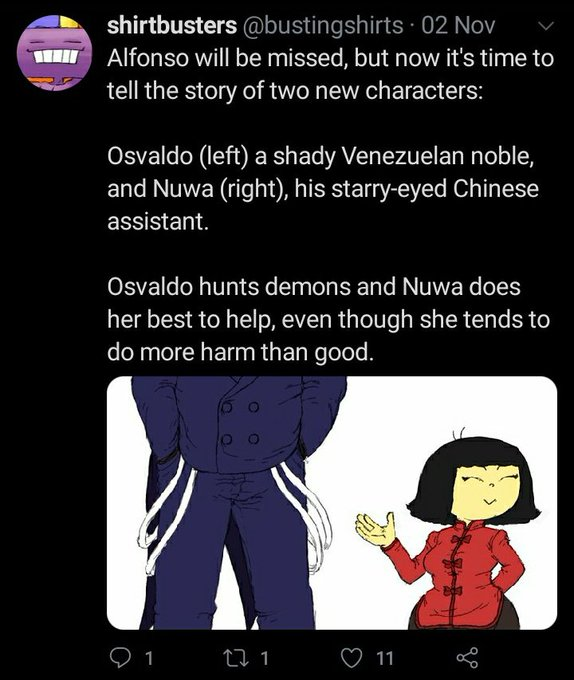The height and width of the screenshot is (680, 574).
Task: Open the @bustingshirts handle link
Action: click(x=323, y=25)
